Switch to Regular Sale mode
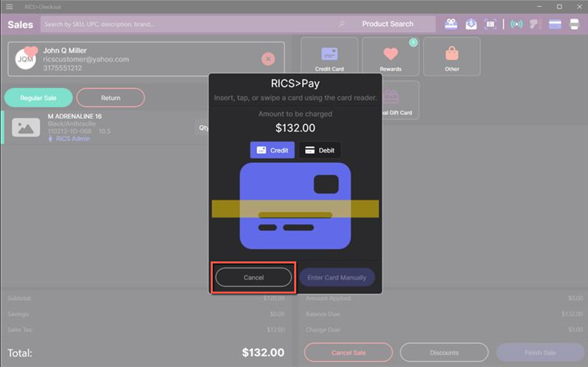The width and height of the screenshot is (588, 367). pyautogui.click(x=38, y=98)
